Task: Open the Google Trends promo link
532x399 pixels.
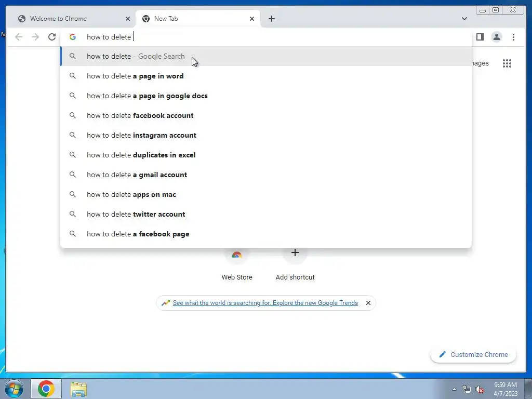Action: click(x=265, y=303)
